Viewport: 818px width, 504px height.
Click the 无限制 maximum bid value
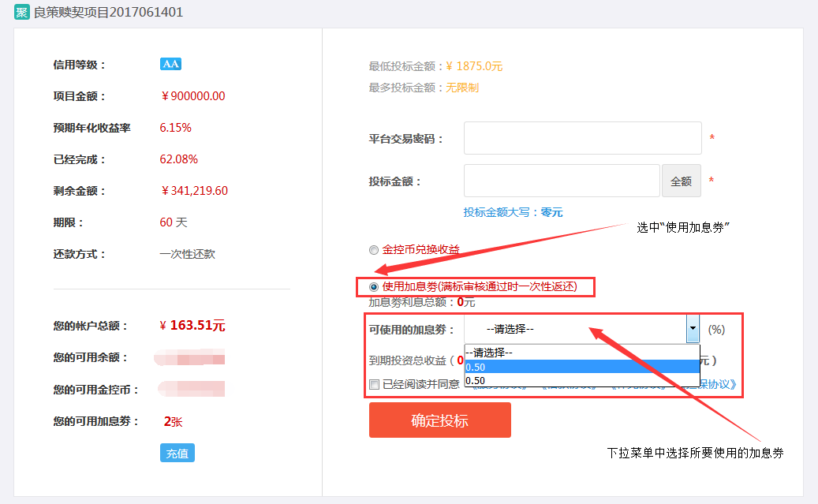462,88
